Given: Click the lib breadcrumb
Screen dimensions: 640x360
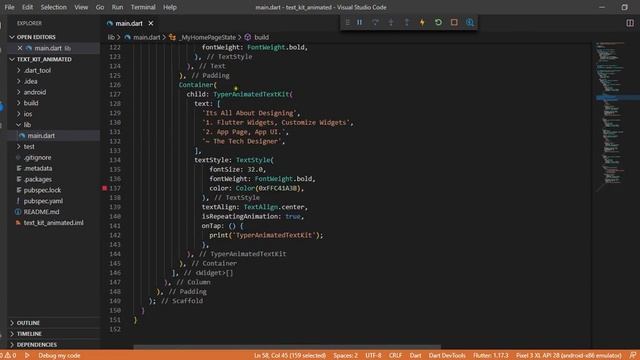Looking at the screenshot, I should (x=111, y=37).
